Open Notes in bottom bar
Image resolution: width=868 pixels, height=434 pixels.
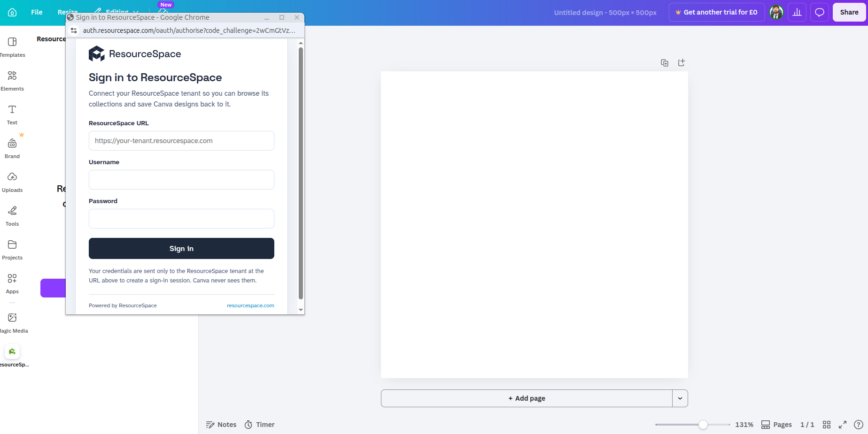click(x=221, y=425)
